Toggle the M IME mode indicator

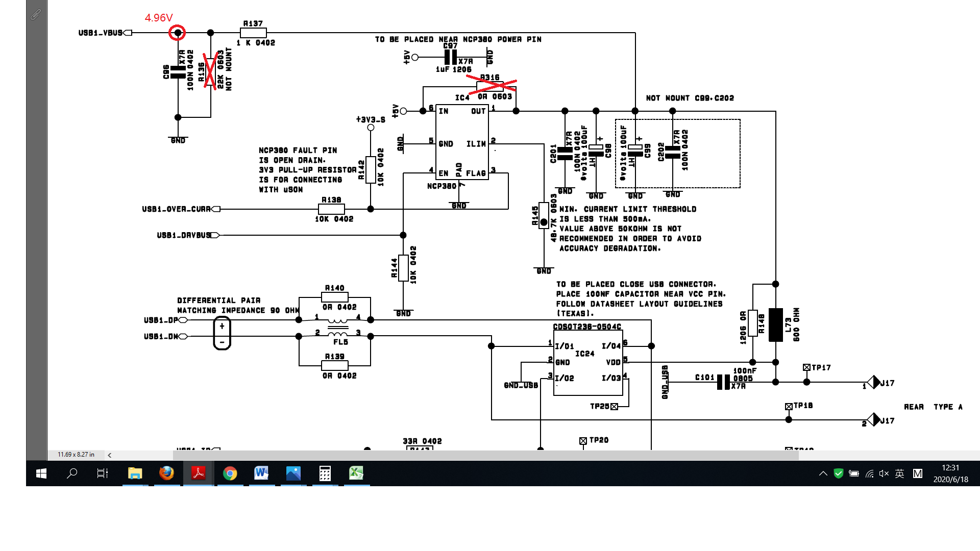pyautogui.click(x=918, y=473)
